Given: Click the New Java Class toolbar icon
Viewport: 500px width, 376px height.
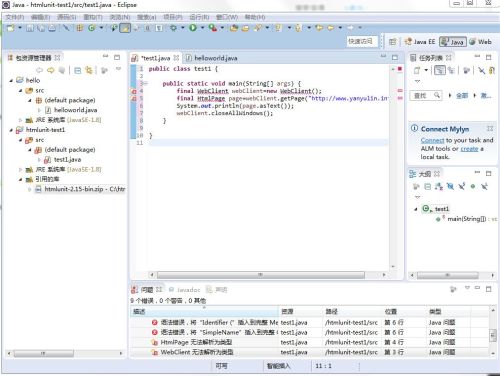Looking at the screenshot, I should point(92,28).
